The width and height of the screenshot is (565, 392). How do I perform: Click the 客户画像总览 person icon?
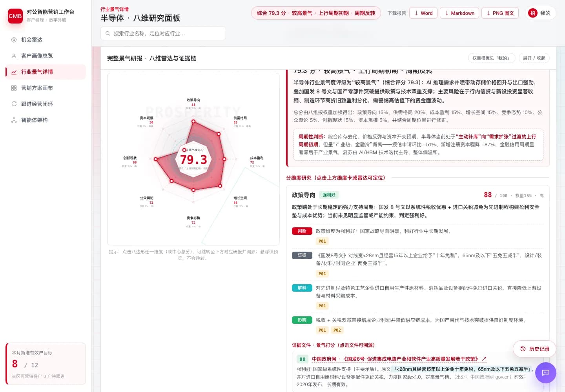coord(14,56)
